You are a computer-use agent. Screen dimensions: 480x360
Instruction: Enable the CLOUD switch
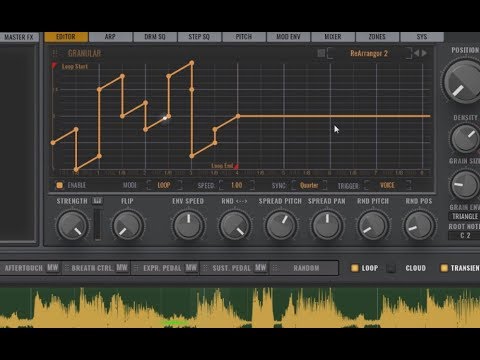[391, 268]
